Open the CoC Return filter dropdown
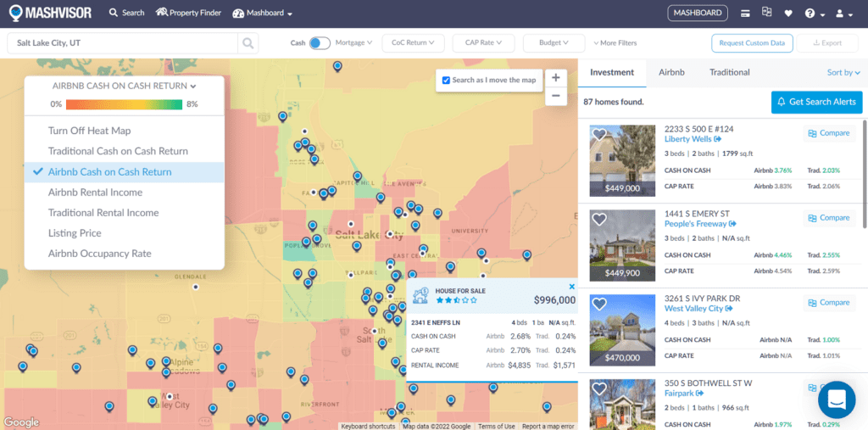868x430 pixels. pyautogui.click(x=413, y=42)
